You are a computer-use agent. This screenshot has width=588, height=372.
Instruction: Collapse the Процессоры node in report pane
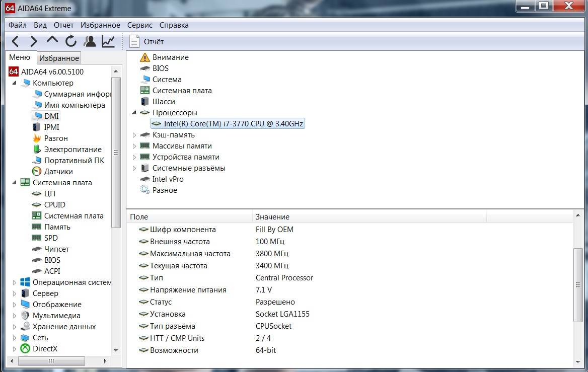(x=134, y=112)
